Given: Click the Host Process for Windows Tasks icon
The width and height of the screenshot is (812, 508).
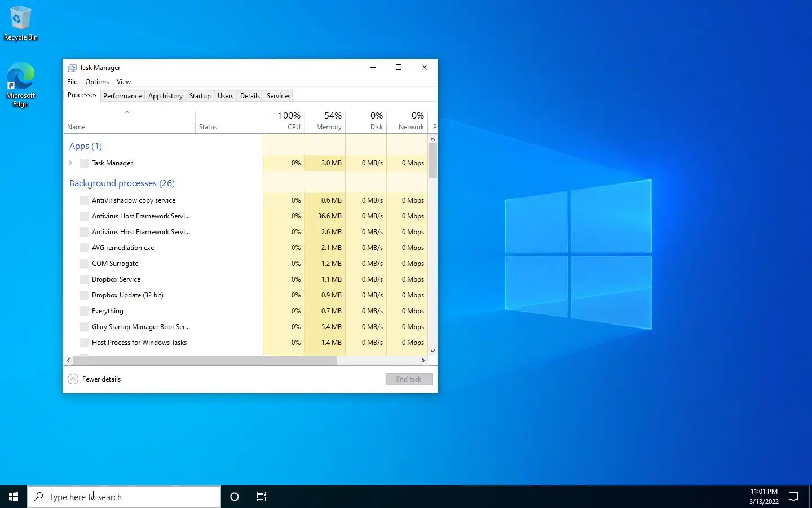Looking at the screenshot, I should coord(84,343).
